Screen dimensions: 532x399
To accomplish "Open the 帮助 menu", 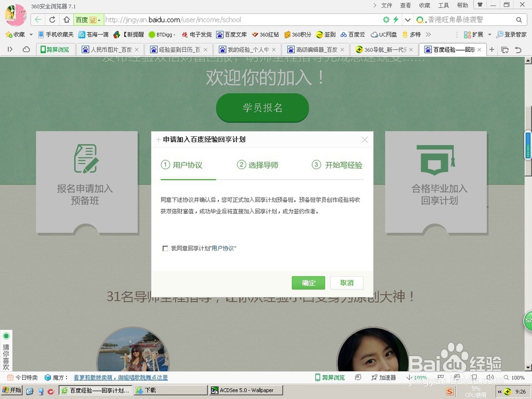I will coord(462,5).
